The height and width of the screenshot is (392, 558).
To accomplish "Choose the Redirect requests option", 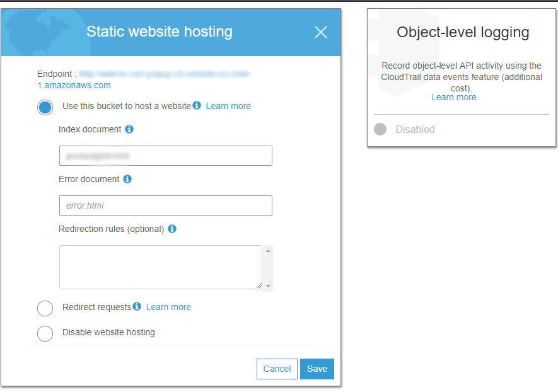I will click(x=45, y=308).
